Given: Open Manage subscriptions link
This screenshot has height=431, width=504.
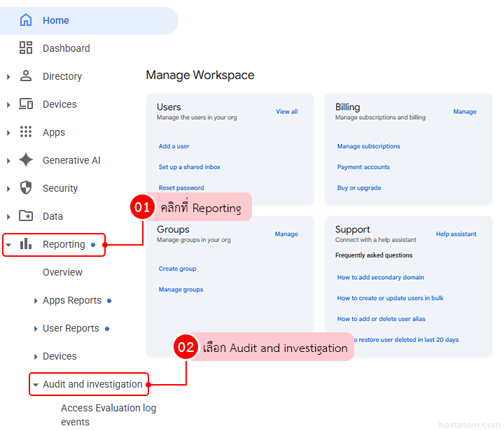Looking at the screenshot, I should tap(368, 146).
